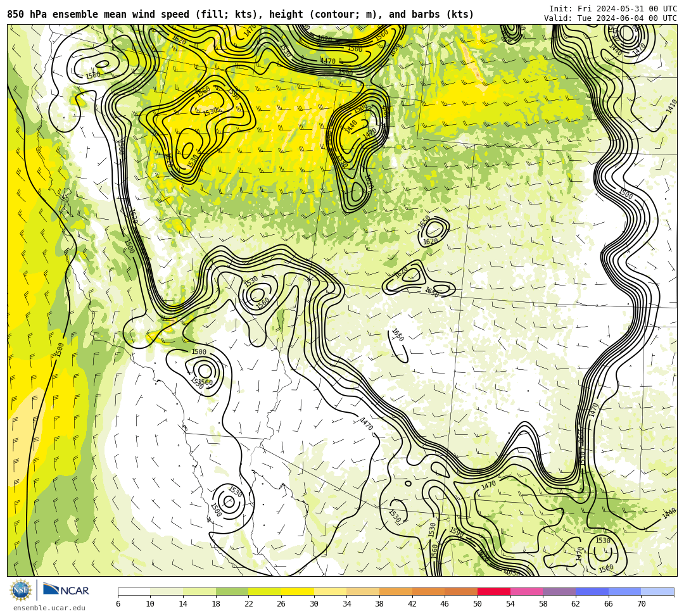Click the color bar label 42
This screenshot has height=616, width=684.
(412, 604)
